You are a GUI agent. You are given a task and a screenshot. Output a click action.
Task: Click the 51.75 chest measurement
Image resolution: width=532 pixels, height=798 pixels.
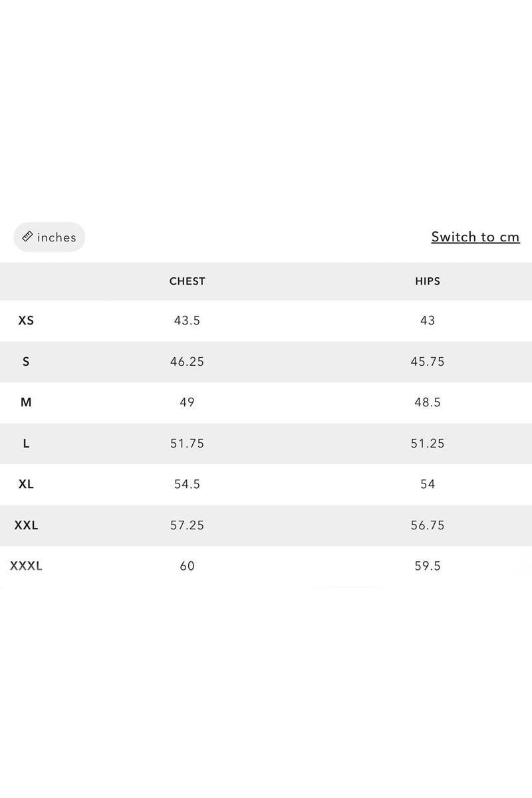pyautogui.click(x=188, y=444)
